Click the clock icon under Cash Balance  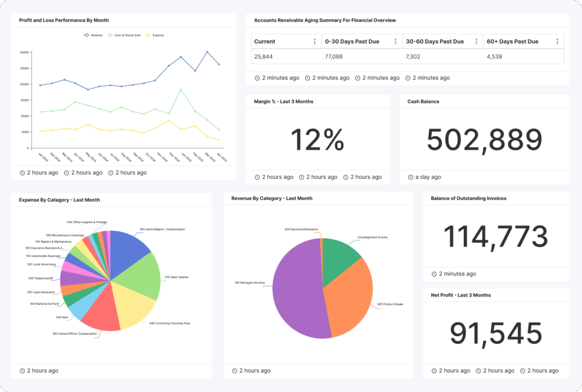click(411, 177)
